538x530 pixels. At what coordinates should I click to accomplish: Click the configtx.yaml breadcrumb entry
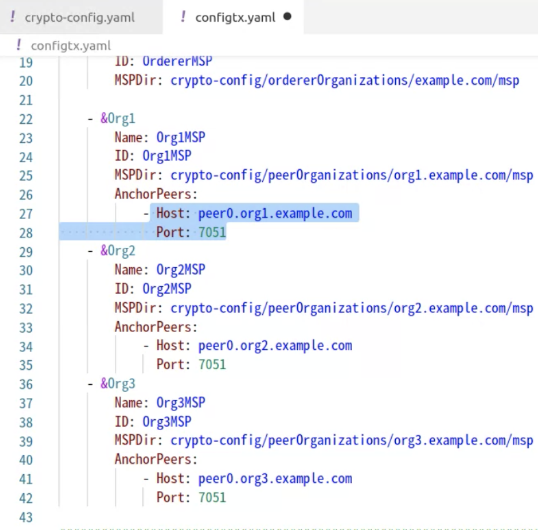tap(71, 46)
